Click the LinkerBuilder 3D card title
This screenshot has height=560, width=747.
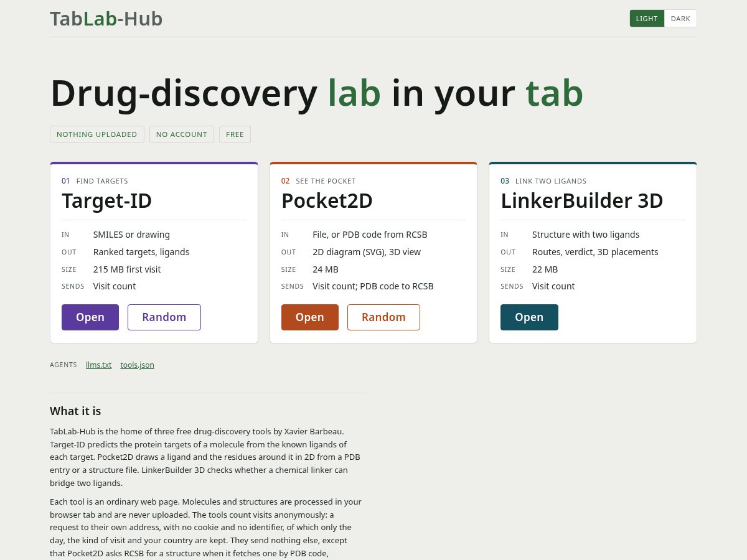[x=582, y=201]
